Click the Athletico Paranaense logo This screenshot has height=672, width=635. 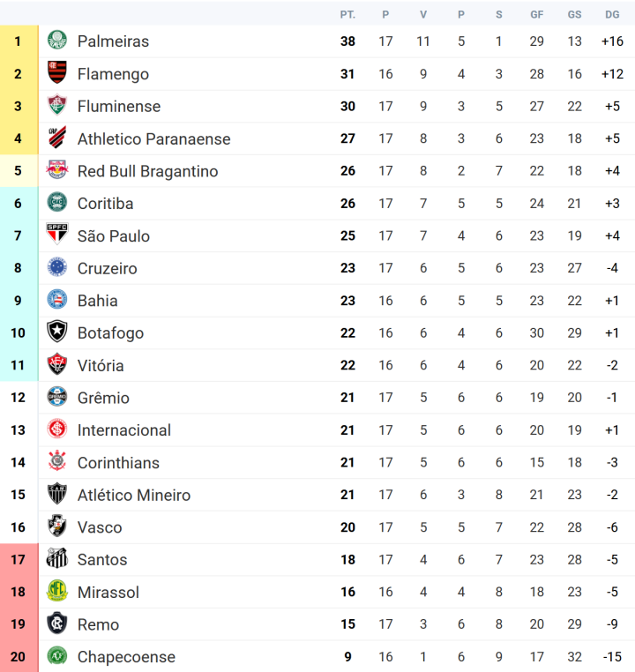pyautogui.click(x=57, y=138)
